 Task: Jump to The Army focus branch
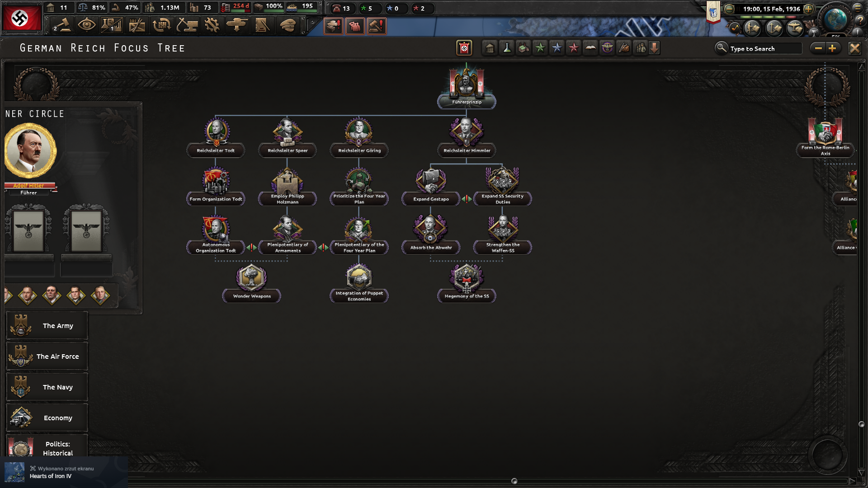[47, 325]
